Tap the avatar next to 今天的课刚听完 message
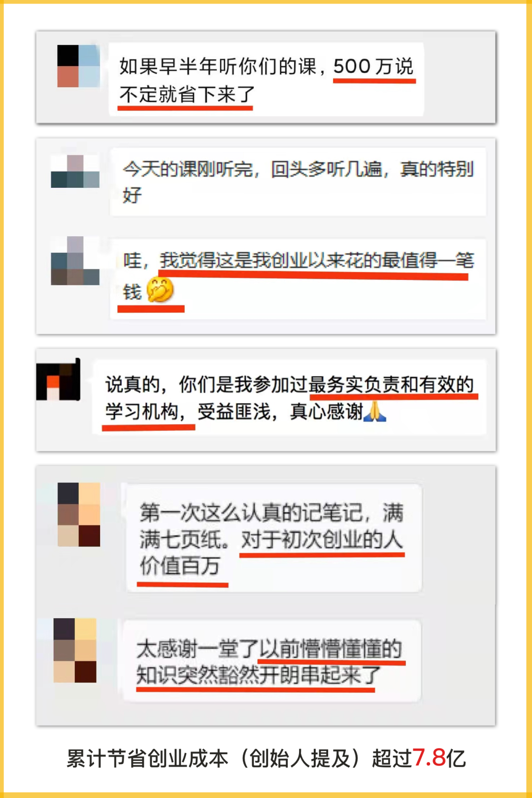Viewport: 532px width, 798px height. pyautogui.click(x=75, y=171)
